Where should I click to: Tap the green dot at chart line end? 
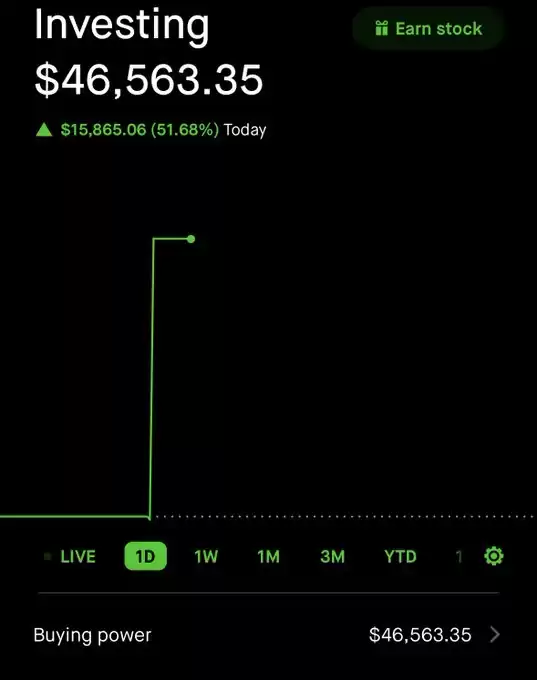click(191, 239)
